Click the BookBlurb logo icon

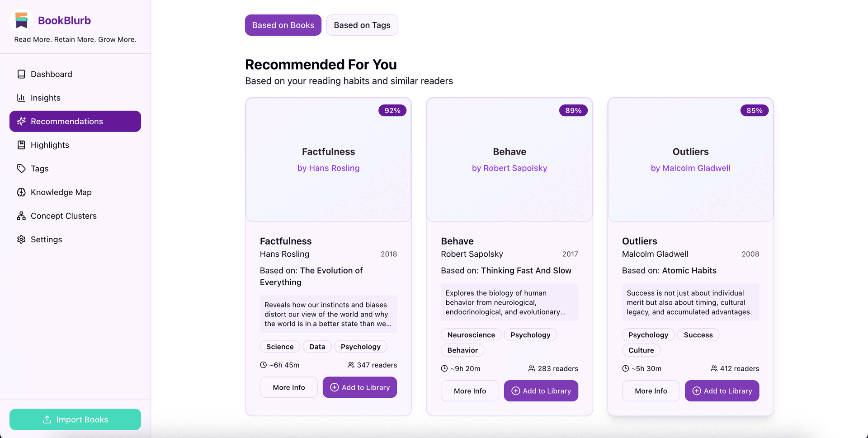pos(21,20)
